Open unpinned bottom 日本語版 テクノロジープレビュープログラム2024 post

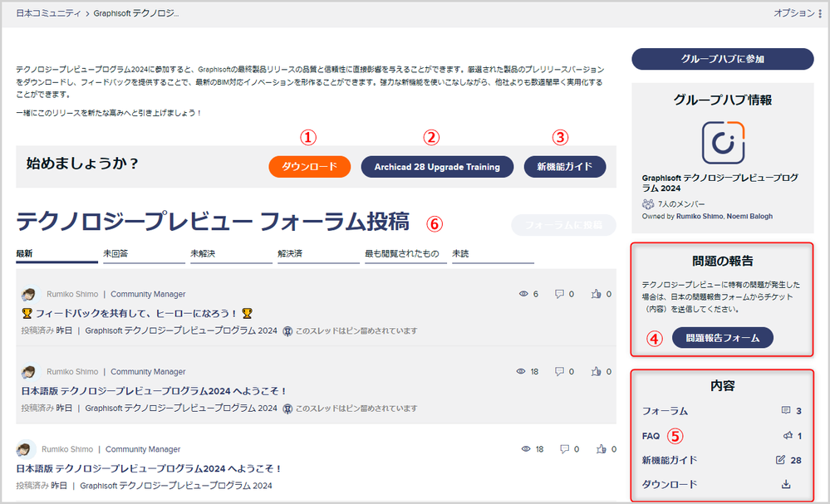pos(149,468)
